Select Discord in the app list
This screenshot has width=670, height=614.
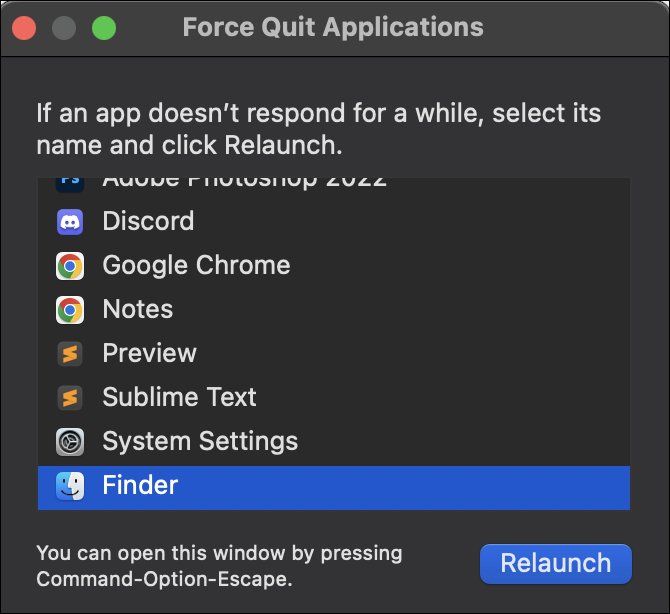(x=334, y=222)
